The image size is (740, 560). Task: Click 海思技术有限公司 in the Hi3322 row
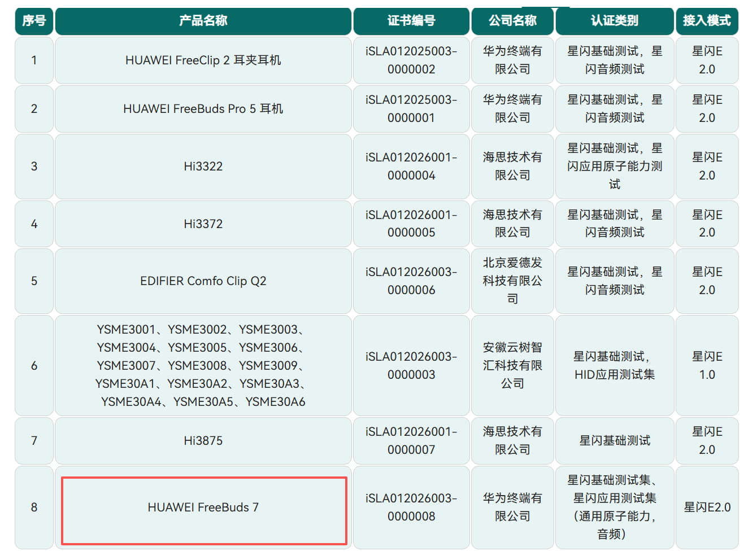[512, 167]
